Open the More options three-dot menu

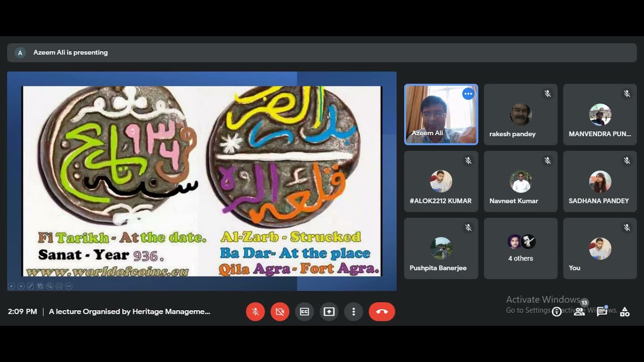click(354, 312)
